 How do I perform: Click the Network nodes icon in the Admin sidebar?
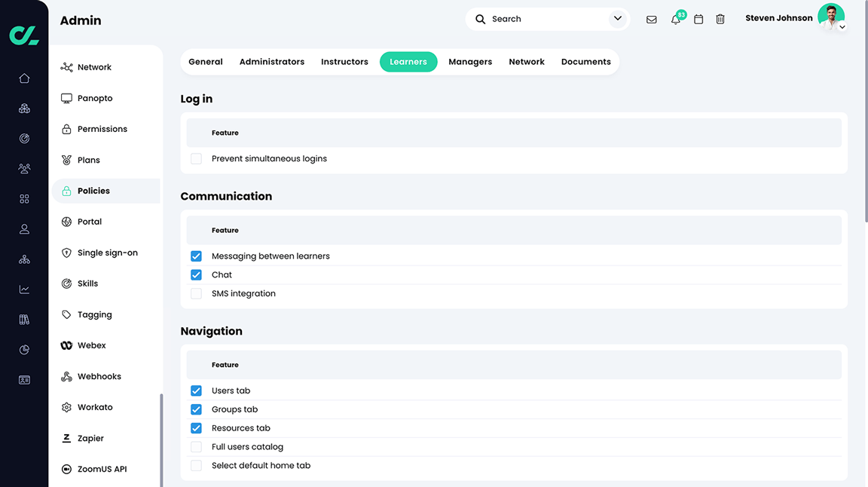coord(66,67)
